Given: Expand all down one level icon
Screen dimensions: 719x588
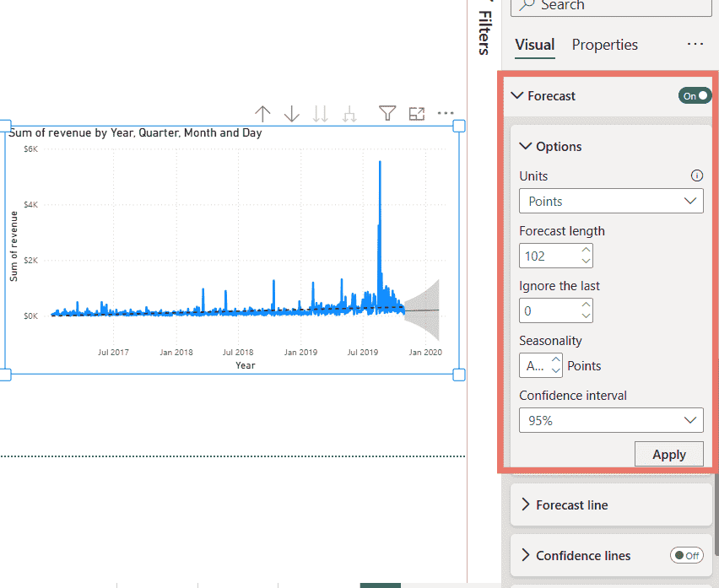Looking at the screenshot, I should click(349, 114).
